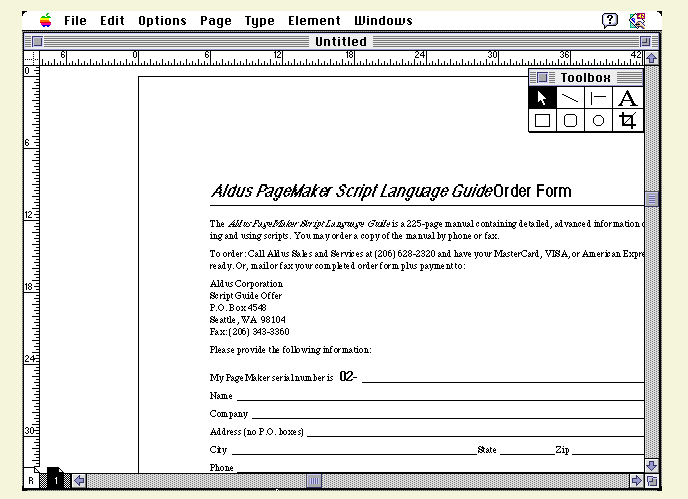Image resolution: width=688 pixels, height=499 pixels.
Task: Click the ruler zero-point crosshair box
Action: coord(31,58)
